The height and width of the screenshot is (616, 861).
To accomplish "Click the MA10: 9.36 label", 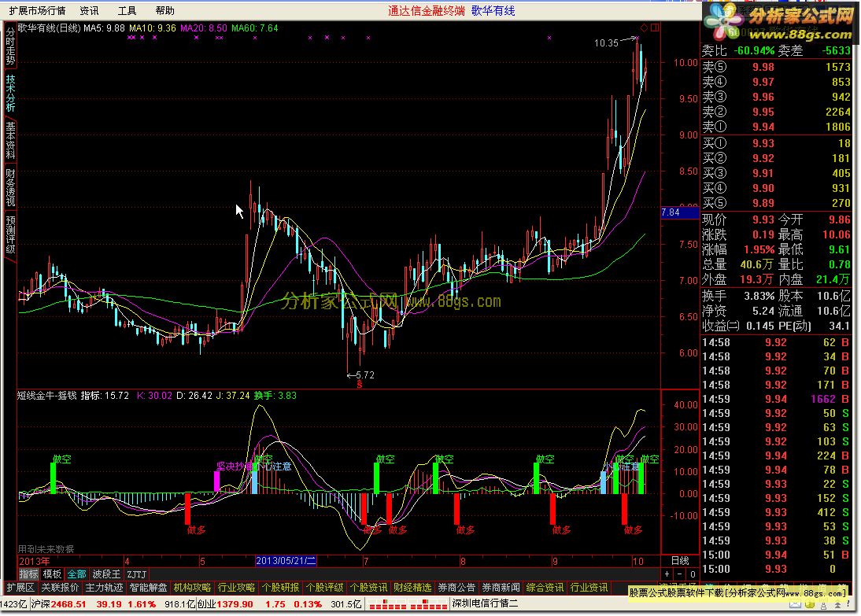I will pos(153,28).
